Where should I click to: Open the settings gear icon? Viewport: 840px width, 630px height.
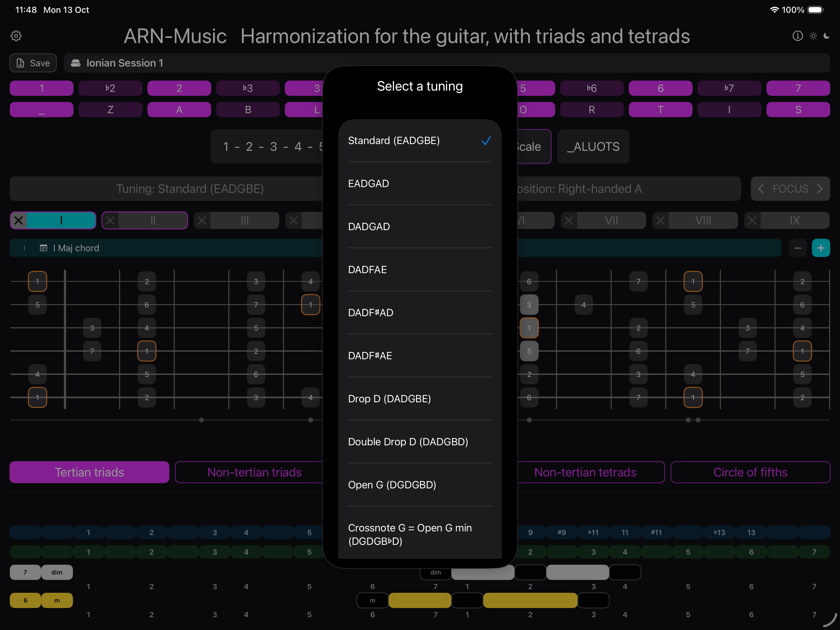click(x=16, y=36)
